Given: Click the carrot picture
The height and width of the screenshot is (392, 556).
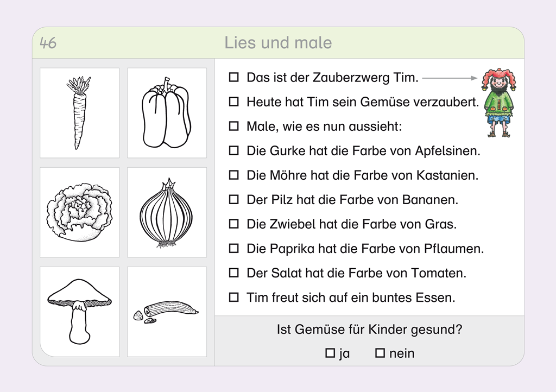Looking at the screenshot, I should coord(79,112).
